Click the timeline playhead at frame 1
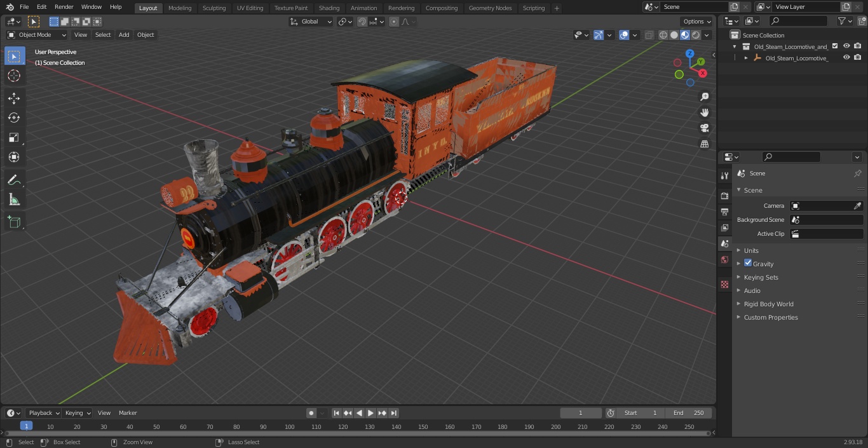The image size is (868, 448). click(26, 426)
